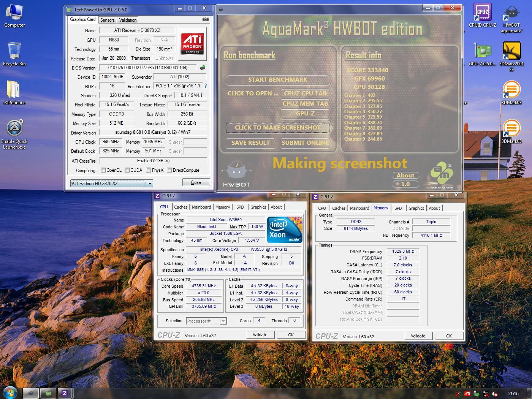The image size is (532, 399).
Task: Click the GPU Clock 945 MHz field
Action: point(111,142)
